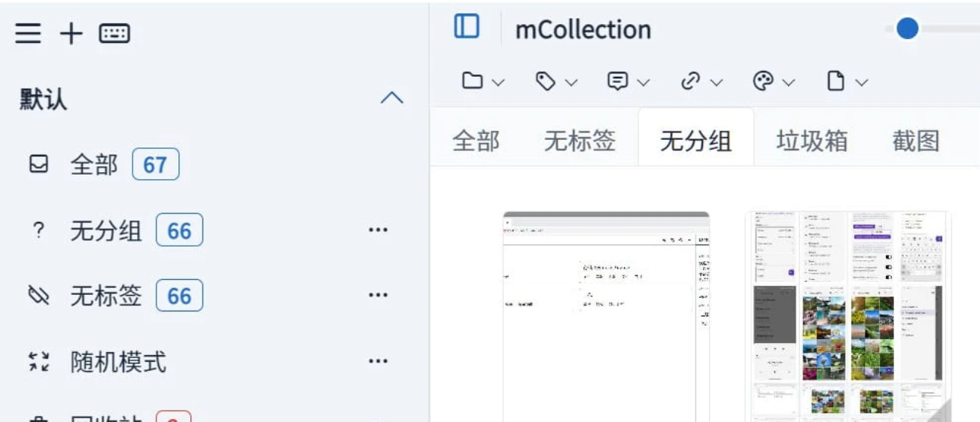The height and width of the screenshot is (422, 980).
Task: Select 随机模式 in the sidebar
Action: [118, 362]
